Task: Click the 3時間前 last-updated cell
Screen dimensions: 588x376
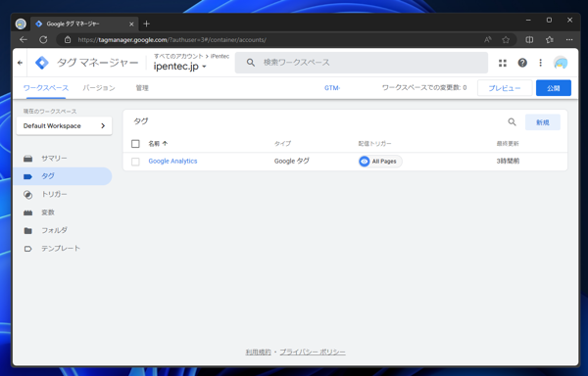Action: 508,161
